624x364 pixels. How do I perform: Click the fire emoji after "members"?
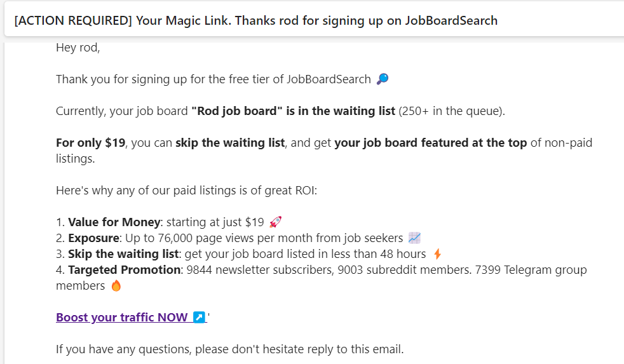pos(116,286)
